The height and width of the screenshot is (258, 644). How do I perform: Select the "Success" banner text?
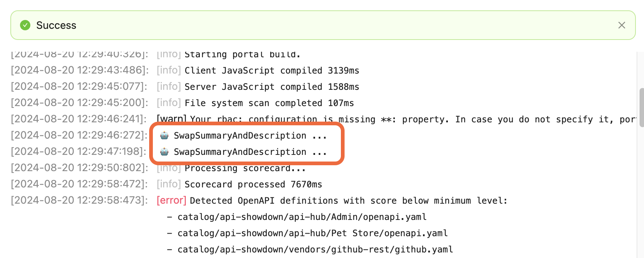56,25
